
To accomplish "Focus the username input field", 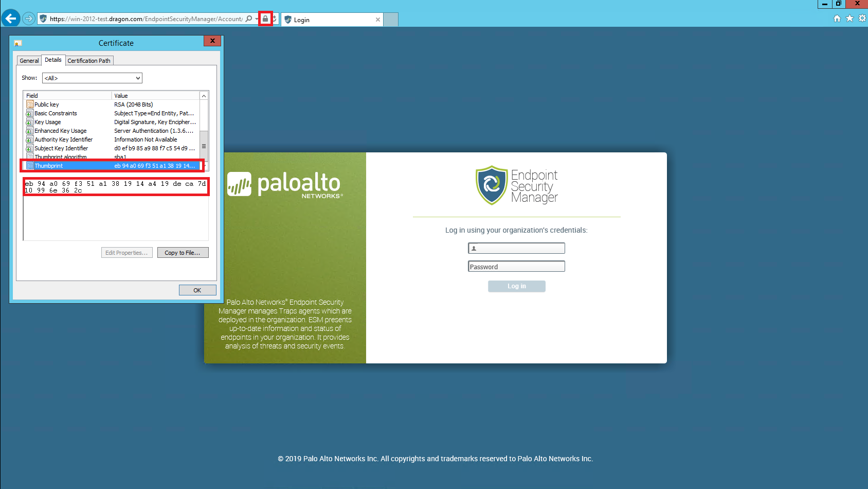I will point(516,248).
